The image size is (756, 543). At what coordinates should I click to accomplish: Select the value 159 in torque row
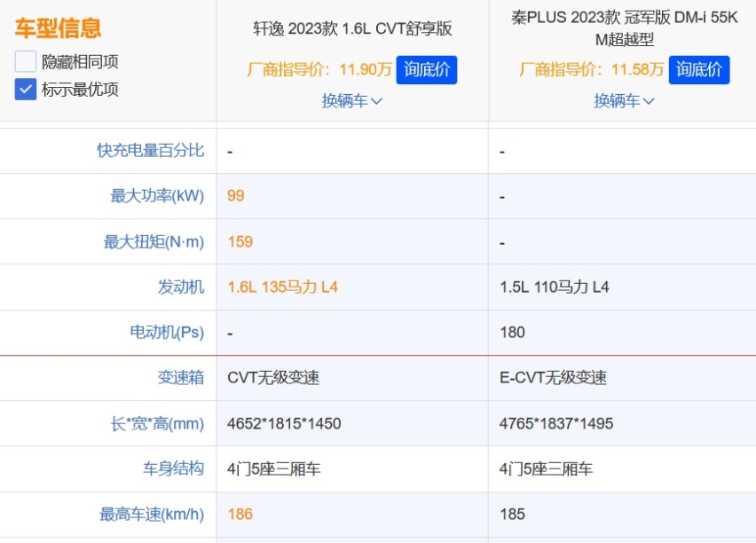(x=240, y=241)
